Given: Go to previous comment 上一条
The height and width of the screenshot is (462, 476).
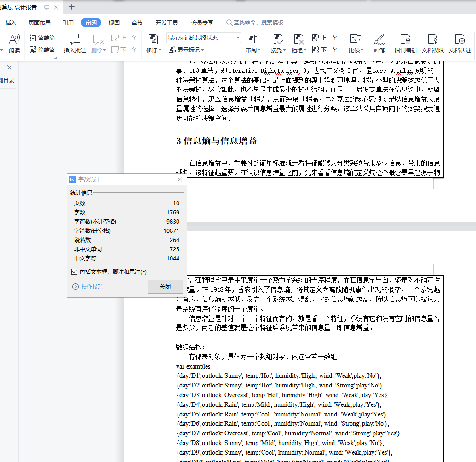Looking at the screenshot, I should [124, 38].
